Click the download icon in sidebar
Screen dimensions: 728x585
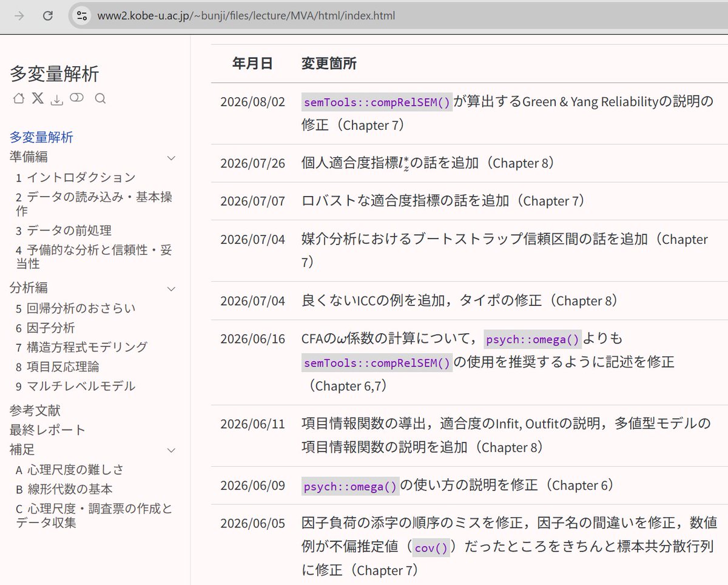[x=56, y=99]
